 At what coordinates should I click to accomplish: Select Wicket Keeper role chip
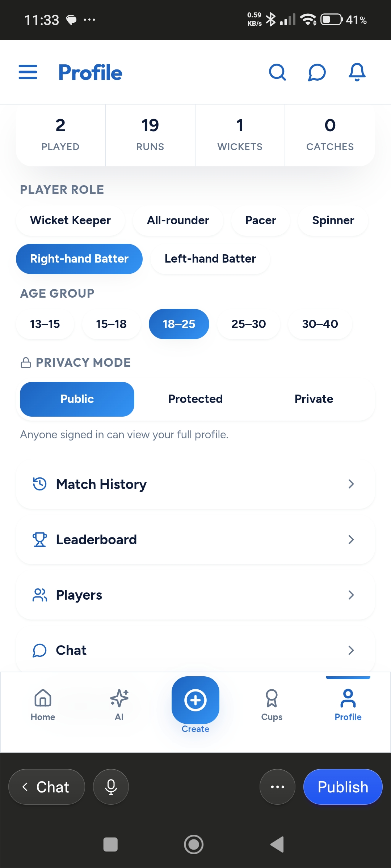pos(71,220)
